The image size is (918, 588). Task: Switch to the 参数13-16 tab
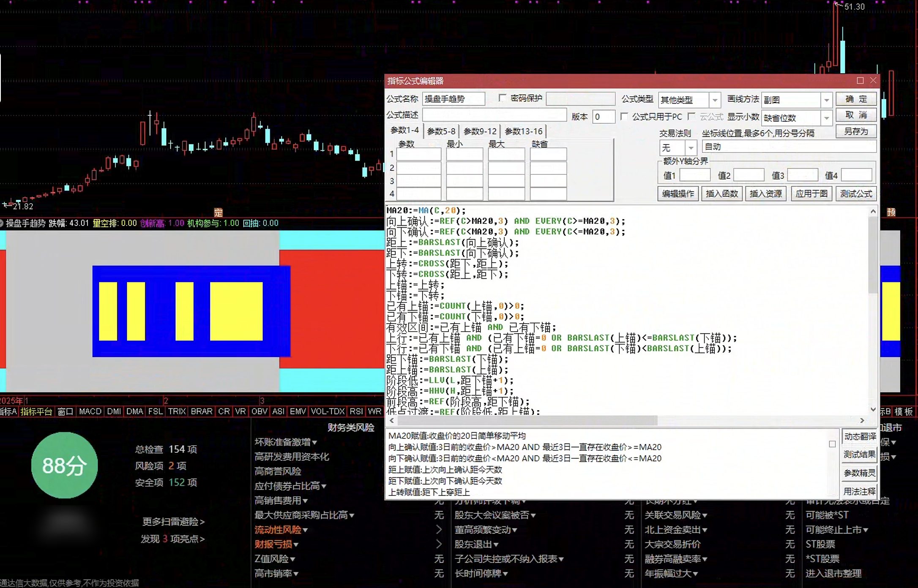point(523,131)
